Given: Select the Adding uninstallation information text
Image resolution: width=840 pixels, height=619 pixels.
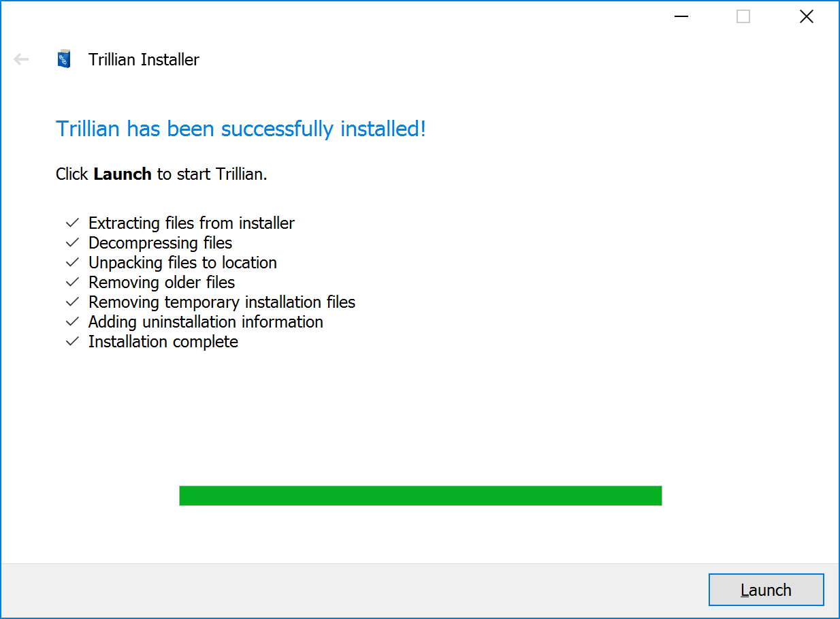Looking at the screenshot, I should 206,322.
